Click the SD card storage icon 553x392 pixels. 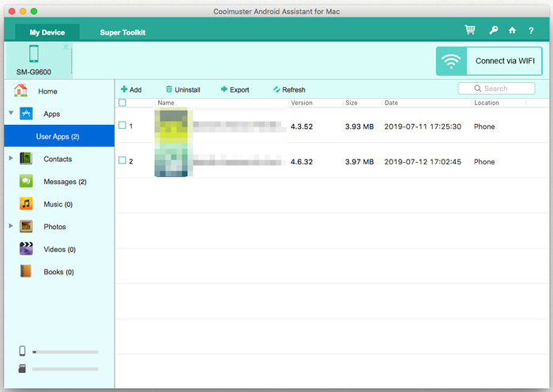click(22, 369)
